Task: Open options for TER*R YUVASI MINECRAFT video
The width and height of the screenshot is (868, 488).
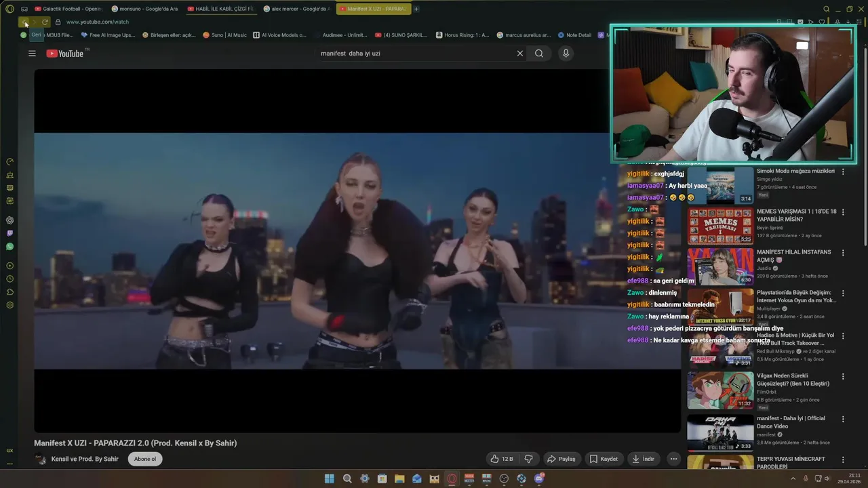Action: click(843, 460)
